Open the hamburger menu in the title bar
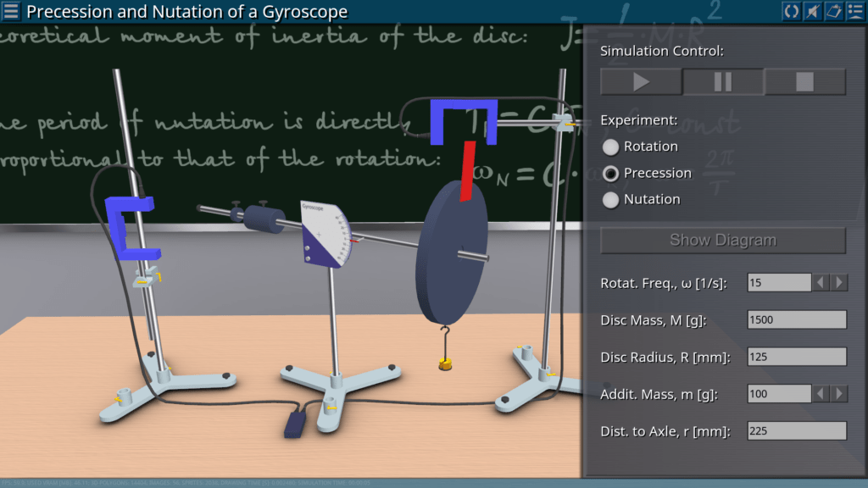The height and width of the screenshot is (488, 868). 11,11
